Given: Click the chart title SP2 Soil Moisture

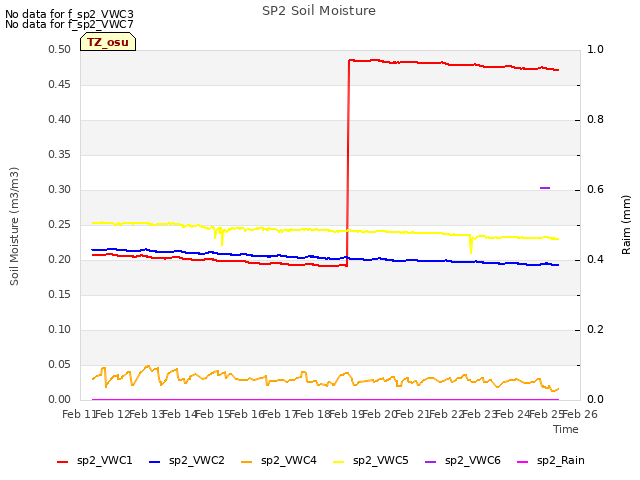Looking at the screenshot, I should tap(319, 11).
